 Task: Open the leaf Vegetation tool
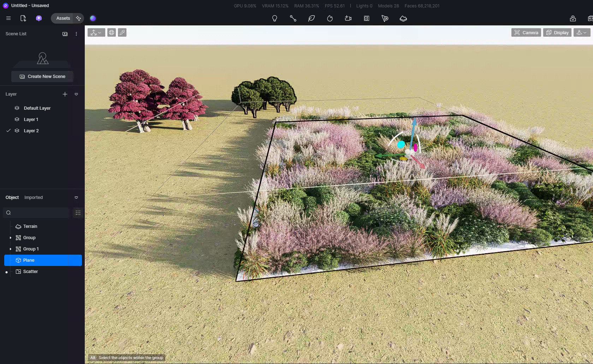click(x=311, y=18)
